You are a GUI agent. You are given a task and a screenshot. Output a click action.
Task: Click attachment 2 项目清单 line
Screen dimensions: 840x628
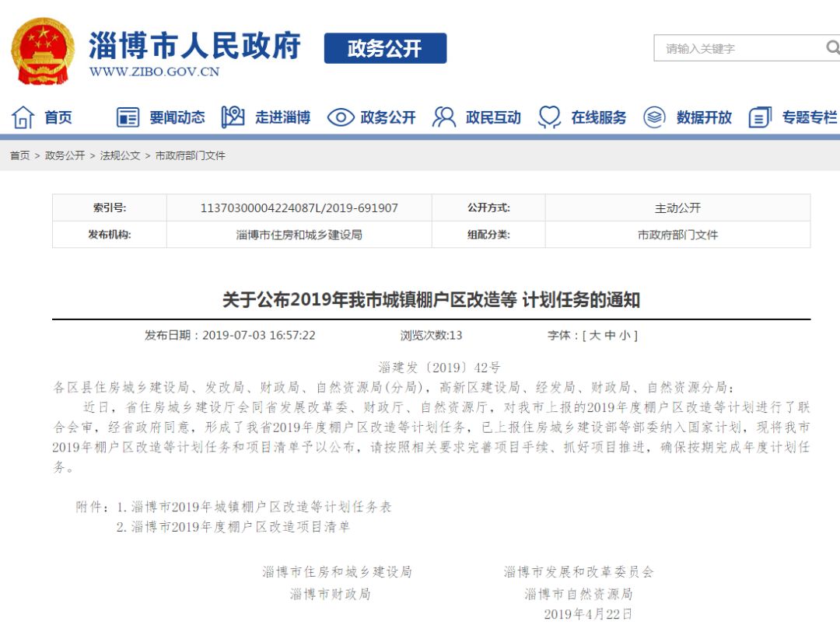coord(233,527)
